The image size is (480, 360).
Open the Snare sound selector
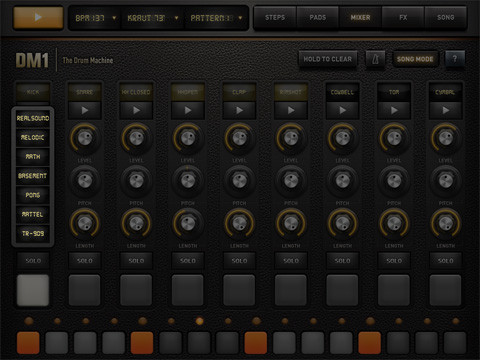click(x=85, y=92)
